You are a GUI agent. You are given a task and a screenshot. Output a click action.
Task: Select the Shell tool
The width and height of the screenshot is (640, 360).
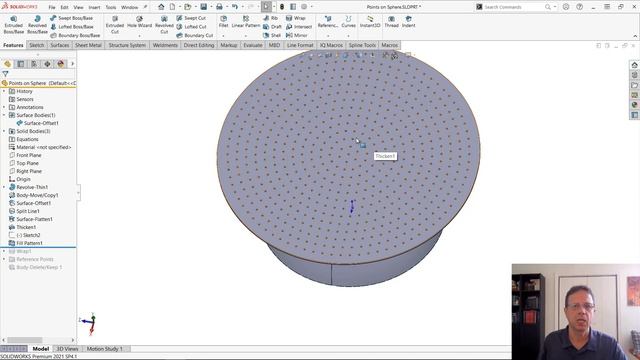click(x=272, y=35)
